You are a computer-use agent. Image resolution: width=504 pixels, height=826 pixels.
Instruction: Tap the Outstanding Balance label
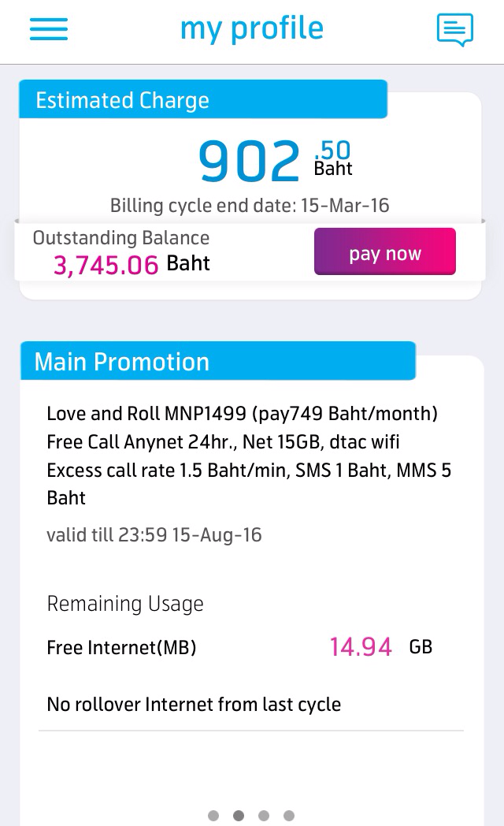121,238
